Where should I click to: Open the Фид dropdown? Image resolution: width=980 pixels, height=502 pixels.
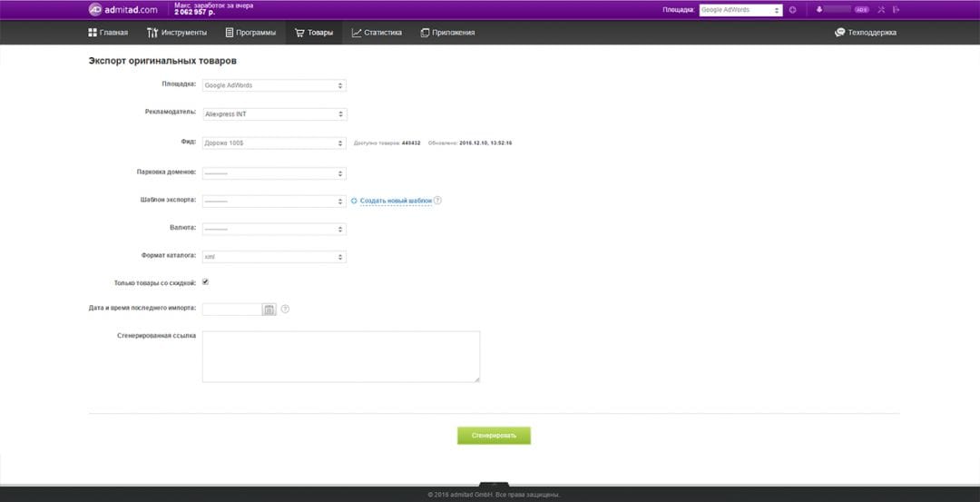coord(274,143)
